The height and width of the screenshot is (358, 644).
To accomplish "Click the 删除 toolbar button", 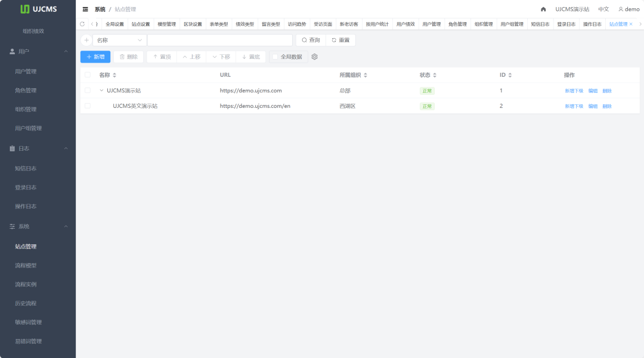I will pos(129,57).
